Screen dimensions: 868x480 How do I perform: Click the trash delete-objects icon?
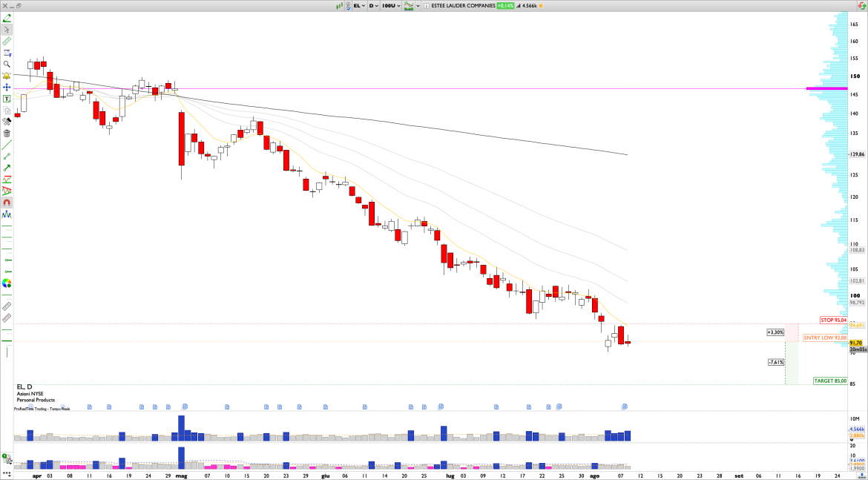point(7,134)
